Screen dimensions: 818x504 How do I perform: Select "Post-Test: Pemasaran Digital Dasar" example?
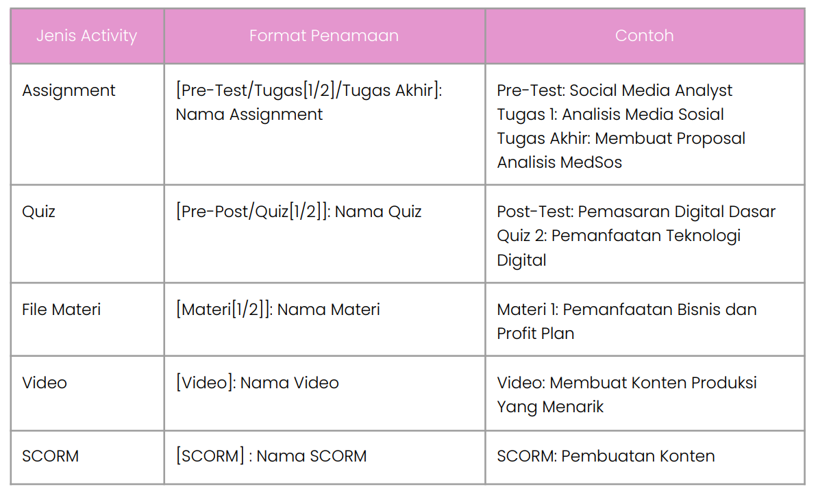point(636,212)
